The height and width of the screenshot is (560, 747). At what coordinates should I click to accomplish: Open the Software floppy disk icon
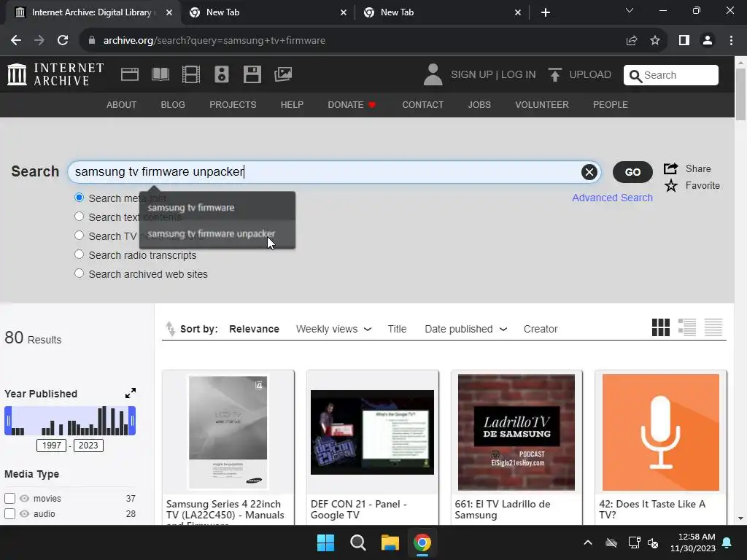(x=252, y=74)
